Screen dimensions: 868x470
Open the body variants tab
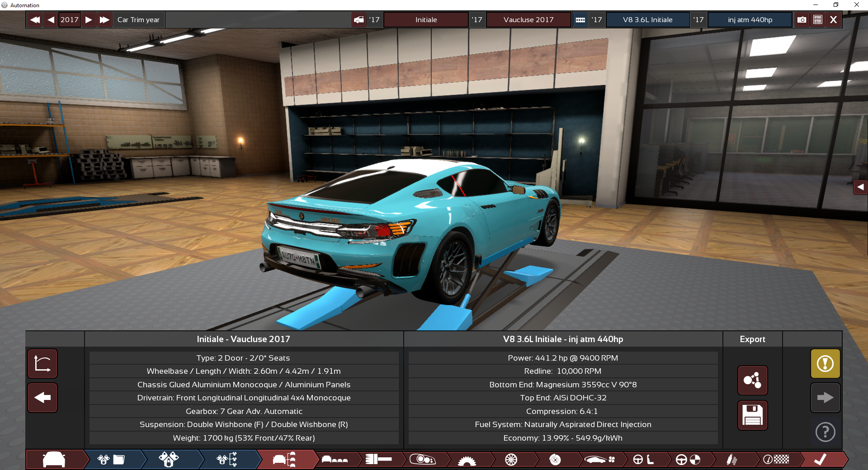[335, 460]
